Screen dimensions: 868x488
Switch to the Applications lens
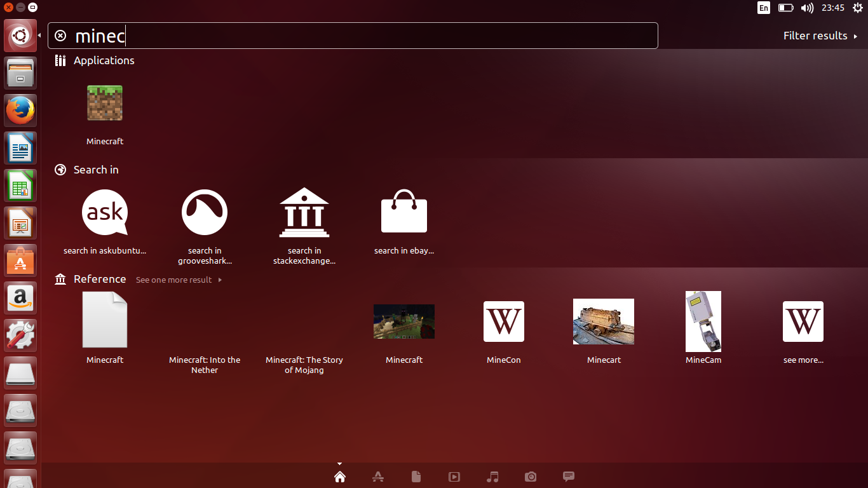pyautogui.click(x=378, y=477)
